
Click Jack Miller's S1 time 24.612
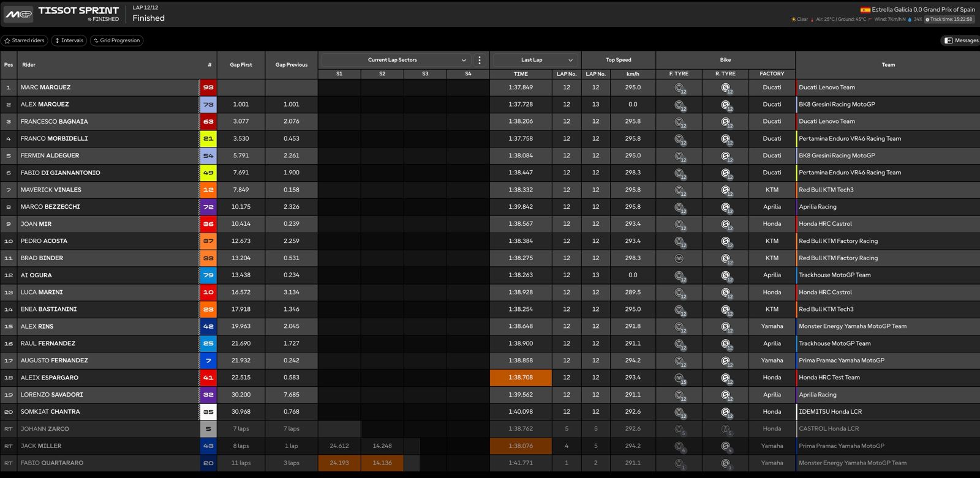tap(339, 446)
